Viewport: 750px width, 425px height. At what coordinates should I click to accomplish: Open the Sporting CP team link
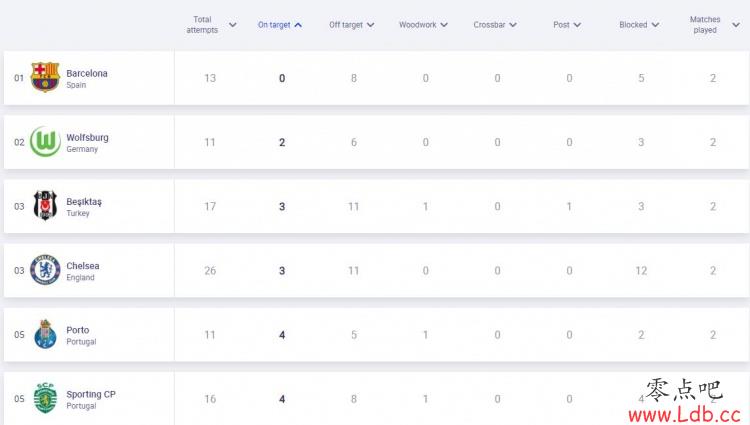point(91,394)
